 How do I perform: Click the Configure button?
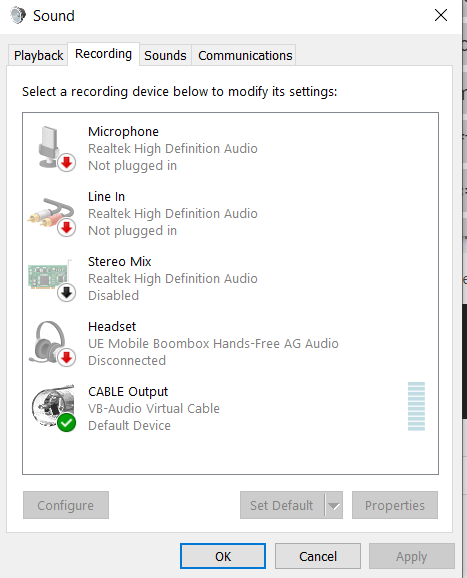(66, 505)
